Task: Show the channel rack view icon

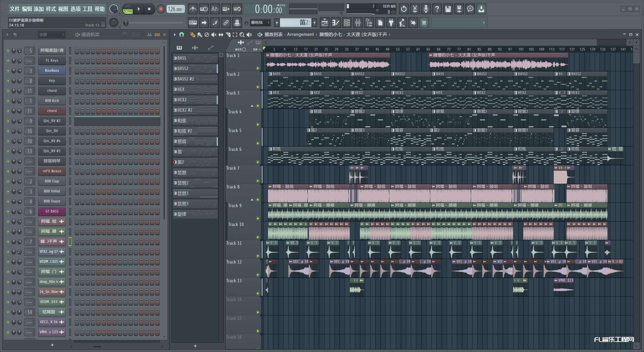Action: pyautogui.click(x=347, y=23)
